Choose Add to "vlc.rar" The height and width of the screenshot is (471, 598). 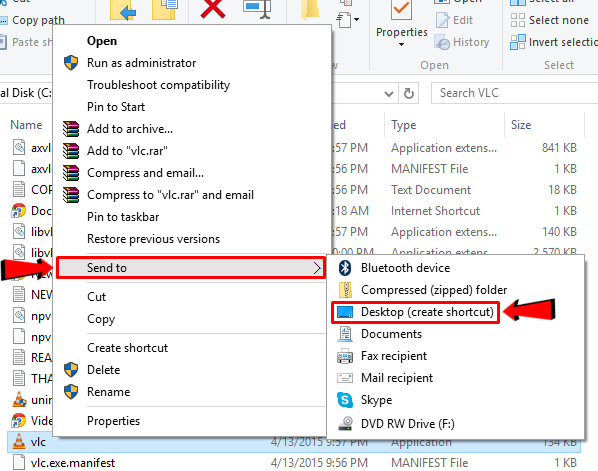pyautogui.click(x=127, y=151)
